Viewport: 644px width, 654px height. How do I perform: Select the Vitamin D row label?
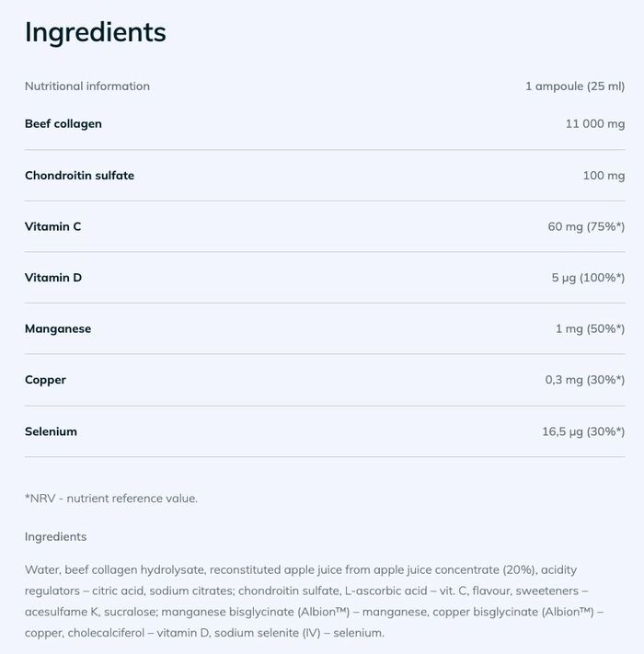(x=53, y=278)
